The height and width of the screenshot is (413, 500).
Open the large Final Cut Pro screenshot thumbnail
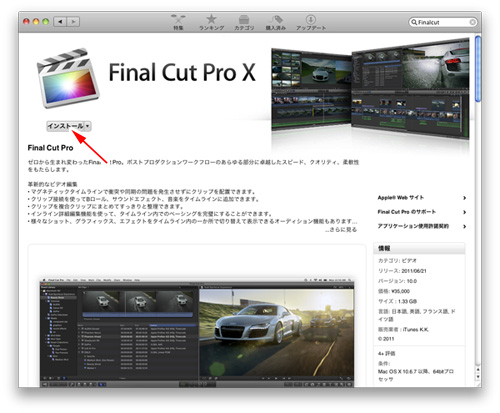(197, 332)
